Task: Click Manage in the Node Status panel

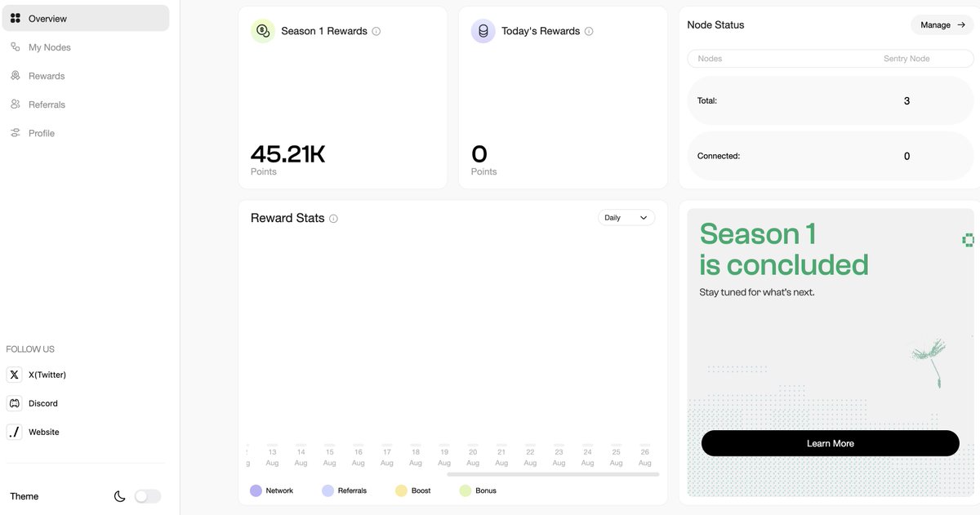Action: (x=942, y=24)
